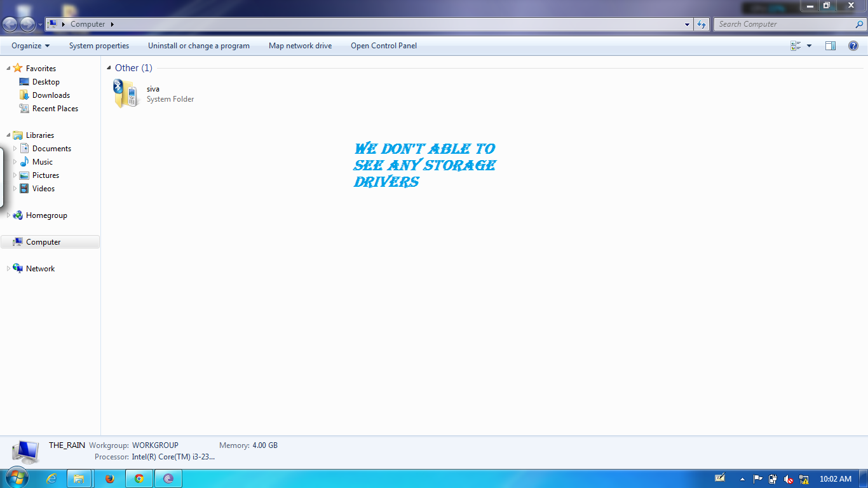
Task: Open the Action Center flag icon
Action: point(757,479)
